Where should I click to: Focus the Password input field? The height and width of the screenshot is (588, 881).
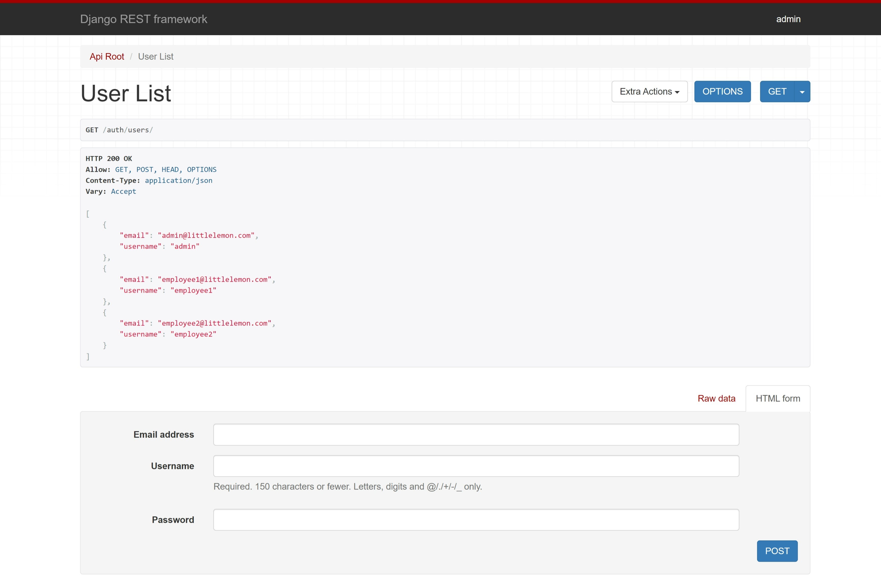476,520
